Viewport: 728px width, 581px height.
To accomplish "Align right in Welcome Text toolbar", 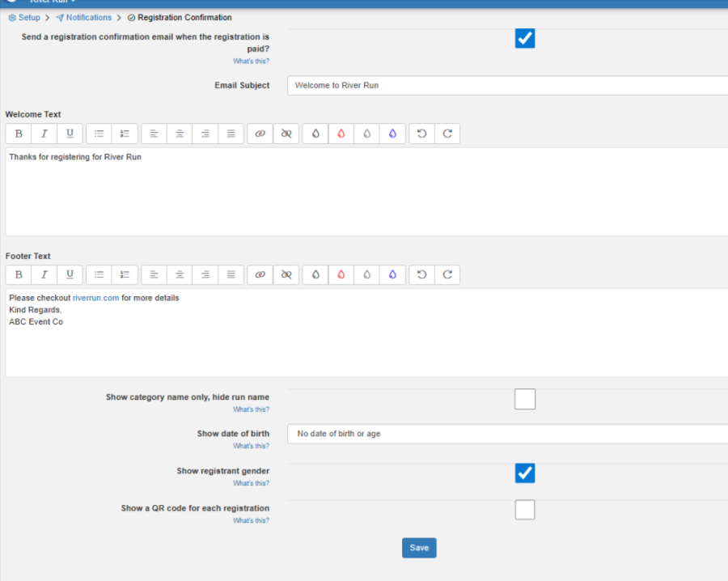I will [205, 134].
